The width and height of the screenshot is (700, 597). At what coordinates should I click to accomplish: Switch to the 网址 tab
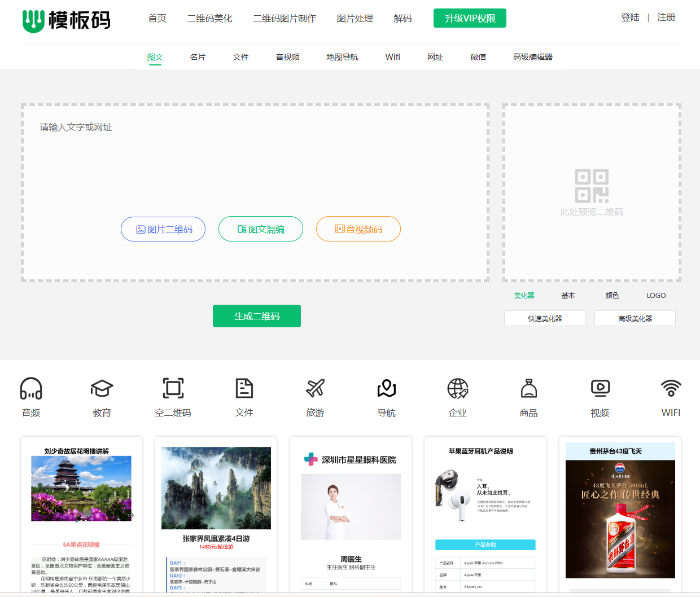point(436,57)
